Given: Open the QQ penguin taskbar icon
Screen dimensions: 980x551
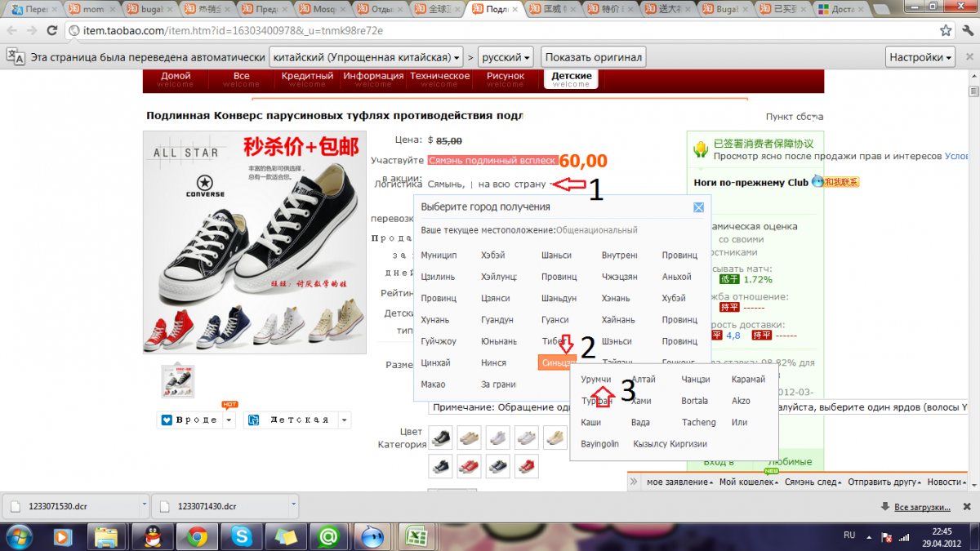Looking at the screenshot, I should [151, 536].
